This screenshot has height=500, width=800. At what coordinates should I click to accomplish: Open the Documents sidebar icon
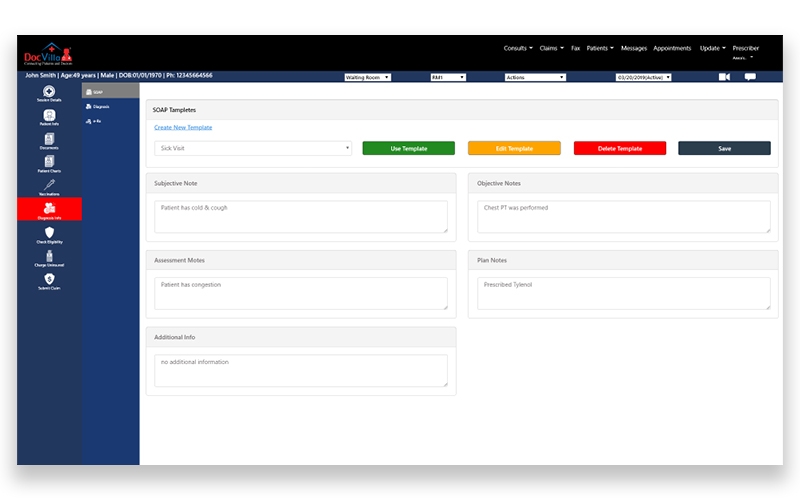pos(49,141)
